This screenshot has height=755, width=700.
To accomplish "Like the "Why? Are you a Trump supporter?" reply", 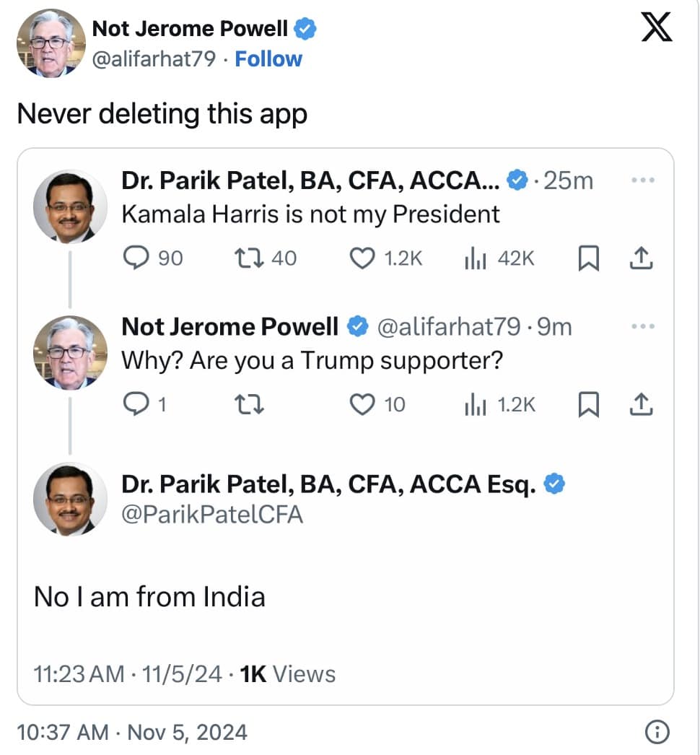I will [x=362, y=405].
